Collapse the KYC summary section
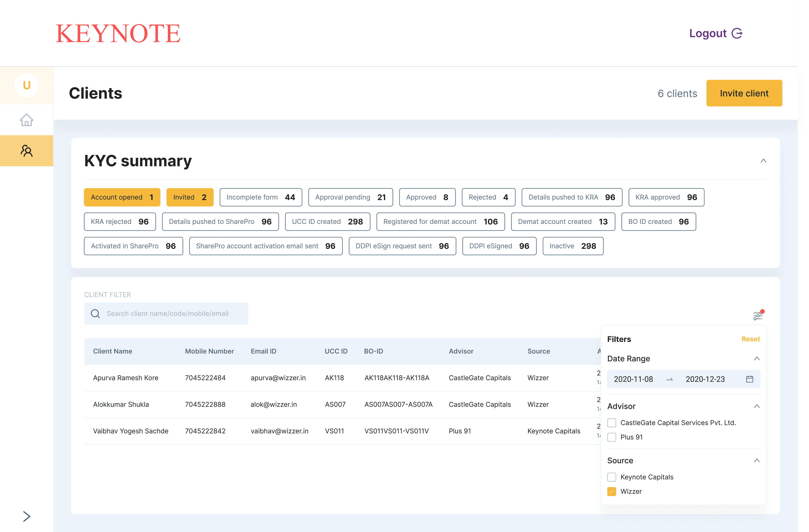The height and width of the screenshot is (532, 809). pos(763,161)
